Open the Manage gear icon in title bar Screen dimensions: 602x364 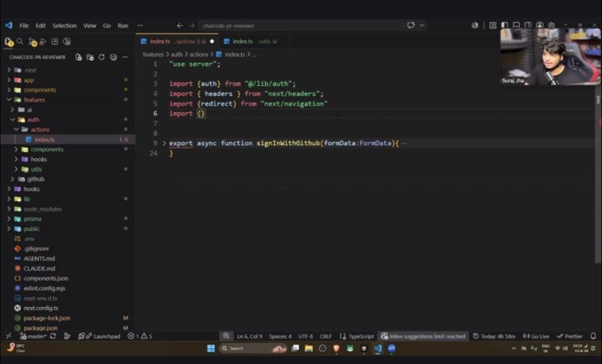[x=552, y=25]
